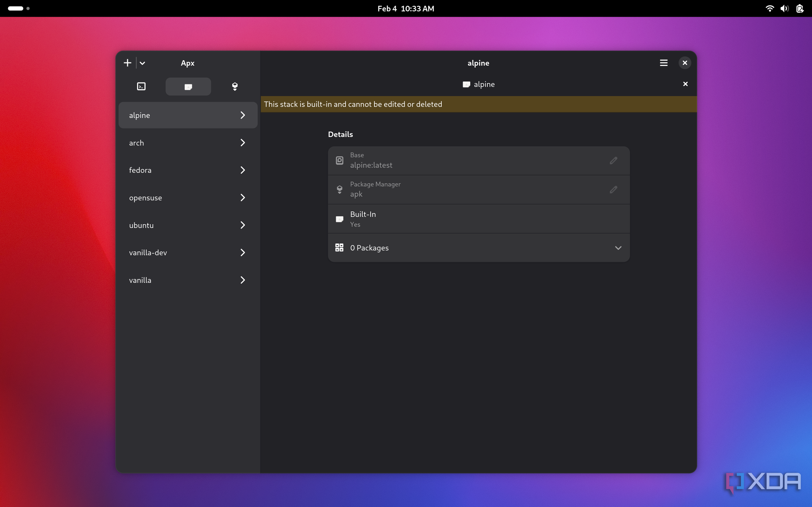Click the Details section heading

point(340,134)
